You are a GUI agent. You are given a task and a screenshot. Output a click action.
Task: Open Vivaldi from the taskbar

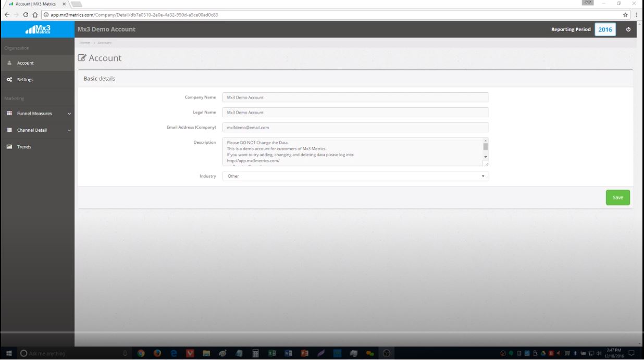(x=190, y=353)
